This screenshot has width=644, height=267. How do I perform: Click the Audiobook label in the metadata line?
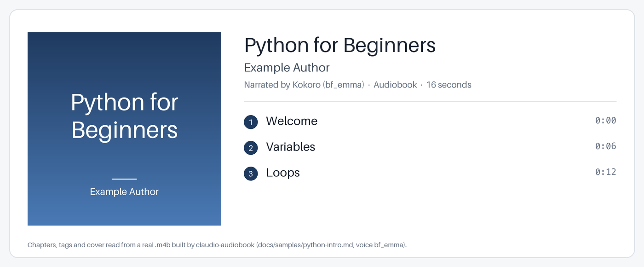[x=395, y=85]
